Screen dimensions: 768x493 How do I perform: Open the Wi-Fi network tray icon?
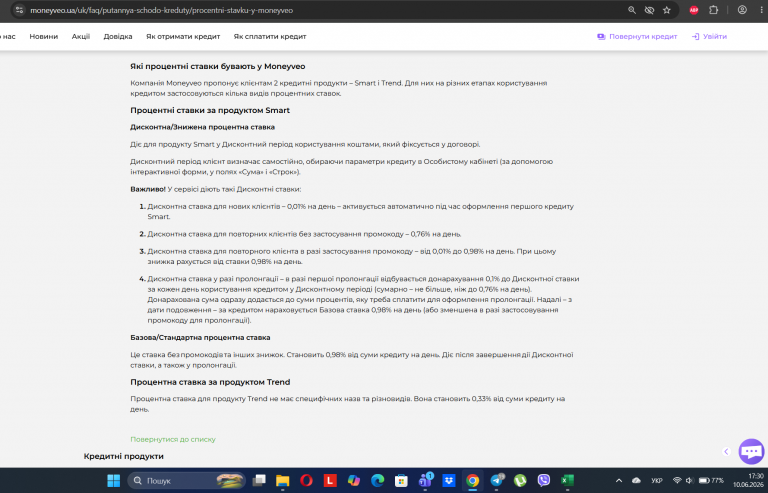(x=677, y=481)
